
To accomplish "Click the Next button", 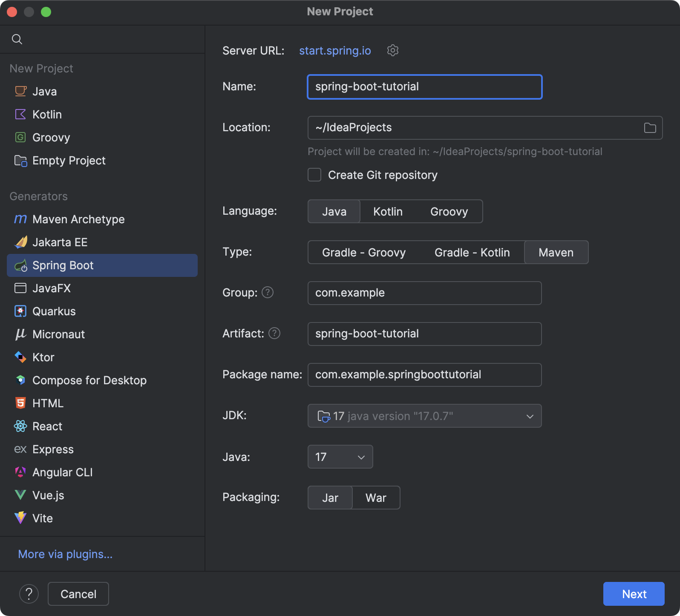I will click(x=634, y=594).
